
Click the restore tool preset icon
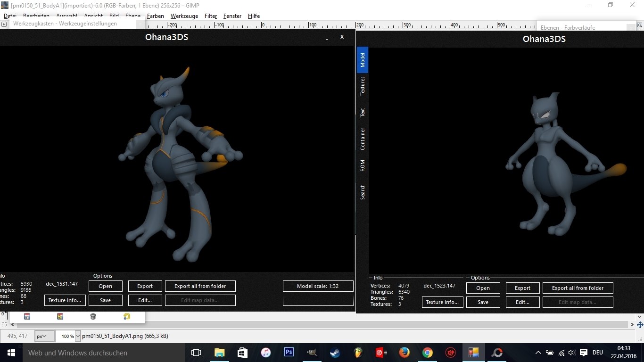pyautogui.click(x=60, y=317)
